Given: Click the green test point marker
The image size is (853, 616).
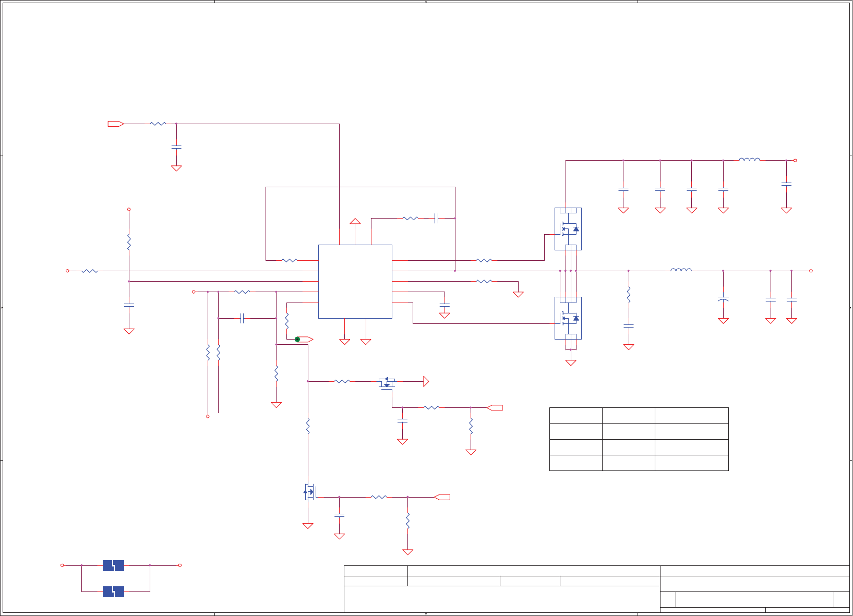Looking at the screenshot, I should 297,340.
